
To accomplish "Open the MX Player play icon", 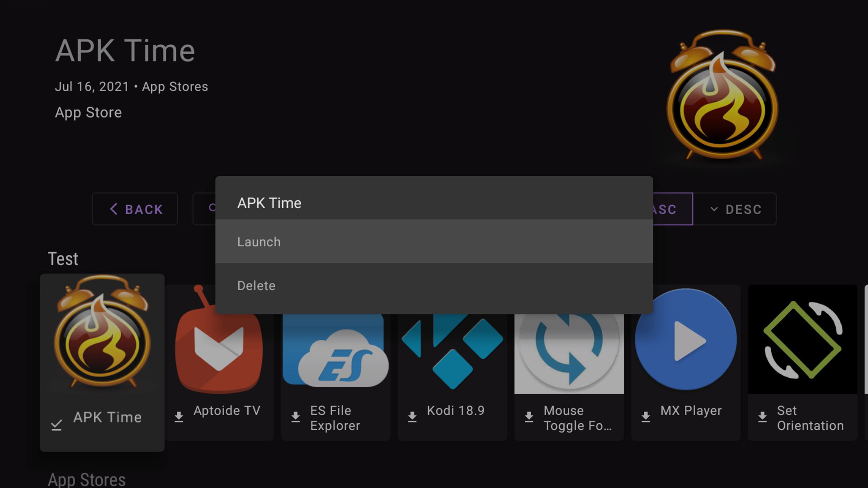I will pyautogui.click(x=686, y=339).
